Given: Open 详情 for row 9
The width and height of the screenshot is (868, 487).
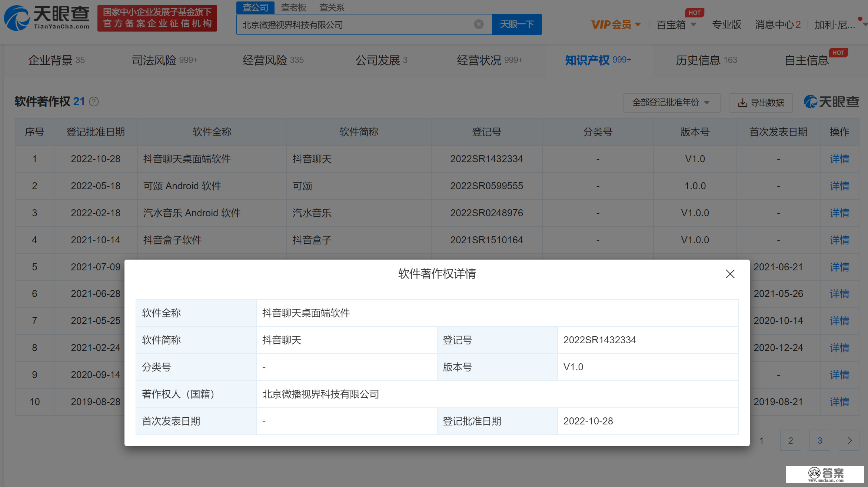Looking at the screenshot, I should pyautogui.click(x=839, y=375).
